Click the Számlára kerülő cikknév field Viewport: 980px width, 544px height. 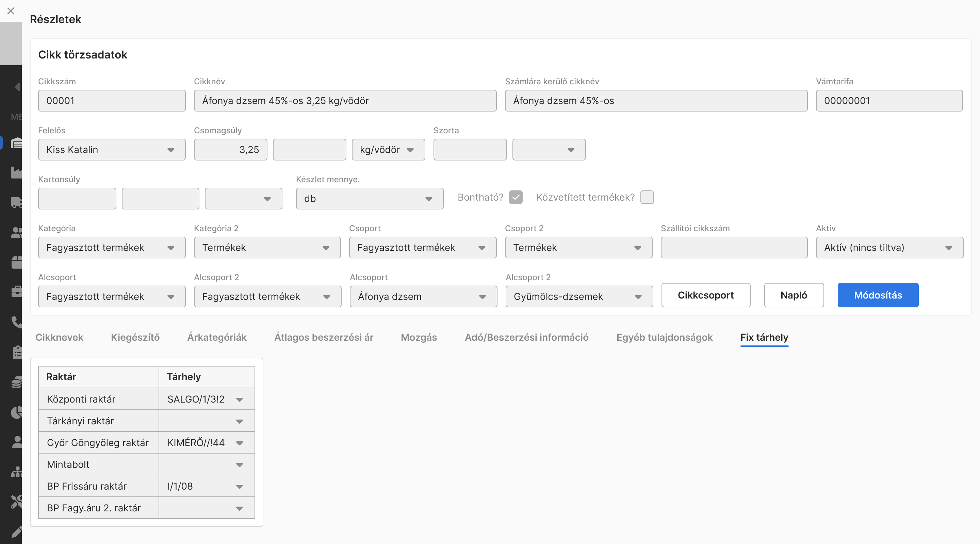pos(656,101)
